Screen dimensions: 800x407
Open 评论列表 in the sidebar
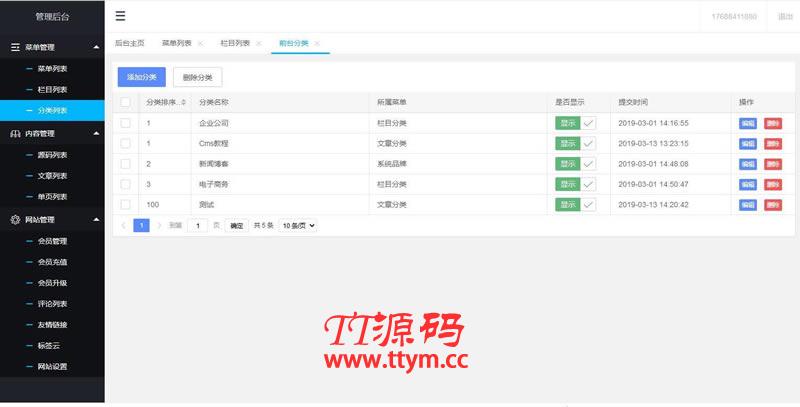(52, 304)
